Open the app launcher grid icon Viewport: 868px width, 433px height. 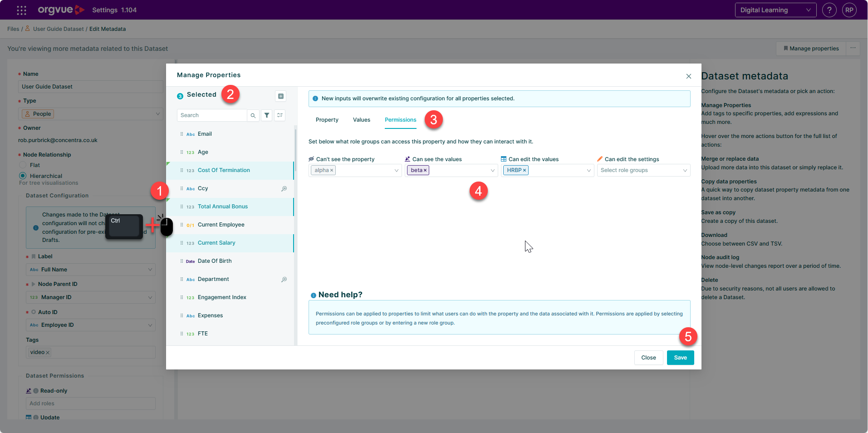[x=21, y=10]
